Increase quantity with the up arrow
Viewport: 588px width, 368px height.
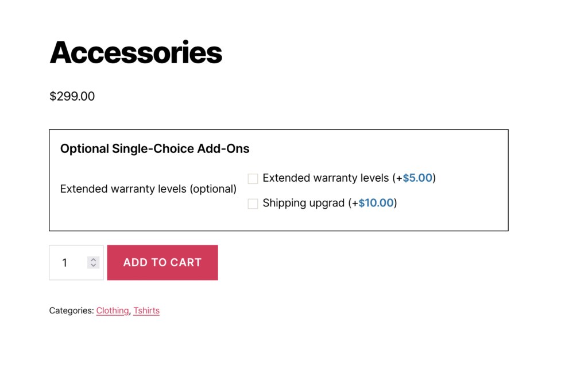tap(94, 259)
